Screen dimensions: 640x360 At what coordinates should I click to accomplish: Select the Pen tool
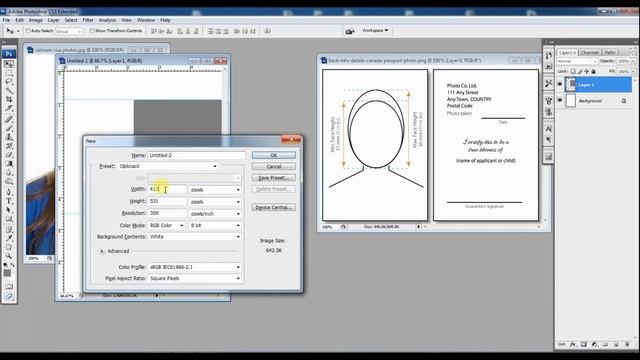coord(9,192)
